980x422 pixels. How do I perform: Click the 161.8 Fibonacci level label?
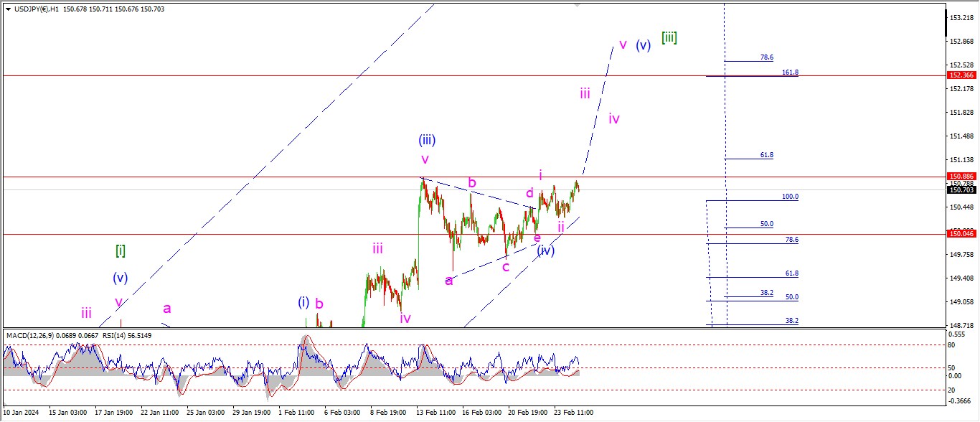(790, 72)
